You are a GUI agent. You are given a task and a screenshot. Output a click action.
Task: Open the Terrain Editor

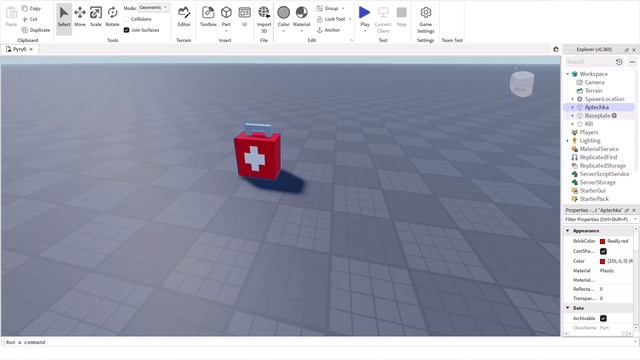(x=184, y=16)
